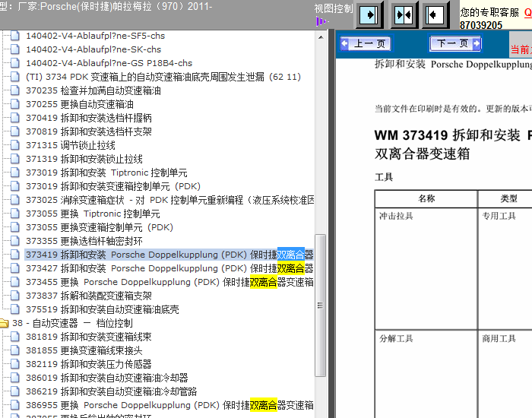
Task: Click the expand-right view control button
Action: click(369, 14)
